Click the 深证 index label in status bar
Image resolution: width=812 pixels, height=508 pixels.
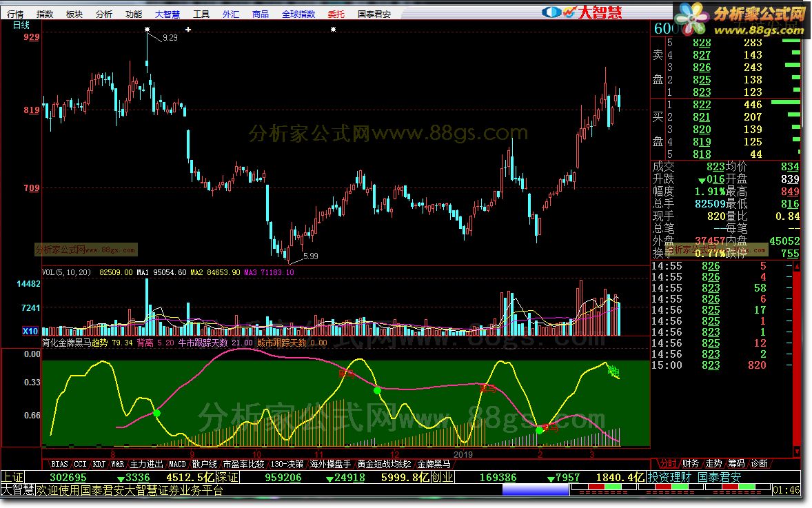pyautogui.click(x=227, y=477)
